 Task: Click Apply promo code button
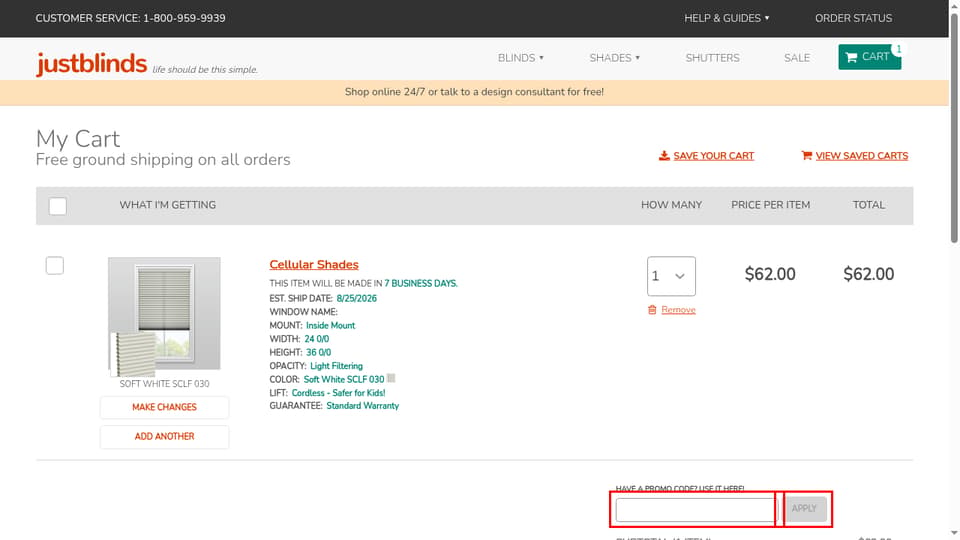[x=804, y=509]
